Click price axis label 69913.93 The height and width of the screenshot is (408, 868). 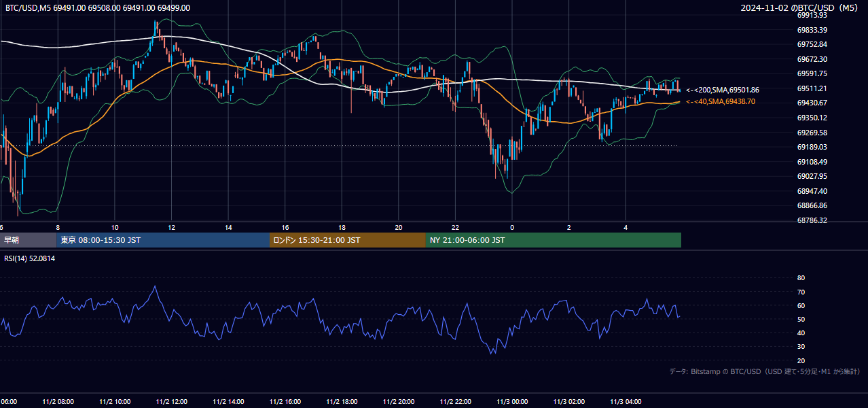(812, 15)
